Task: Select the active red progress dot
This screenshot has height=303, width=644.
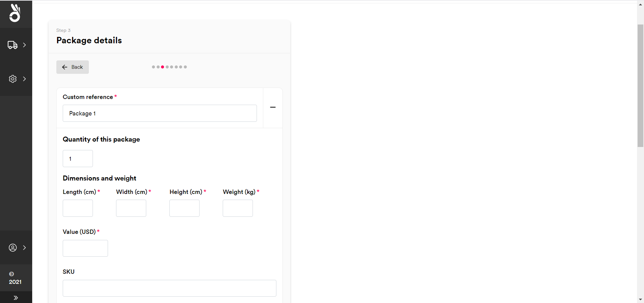Action: [163, 67]
